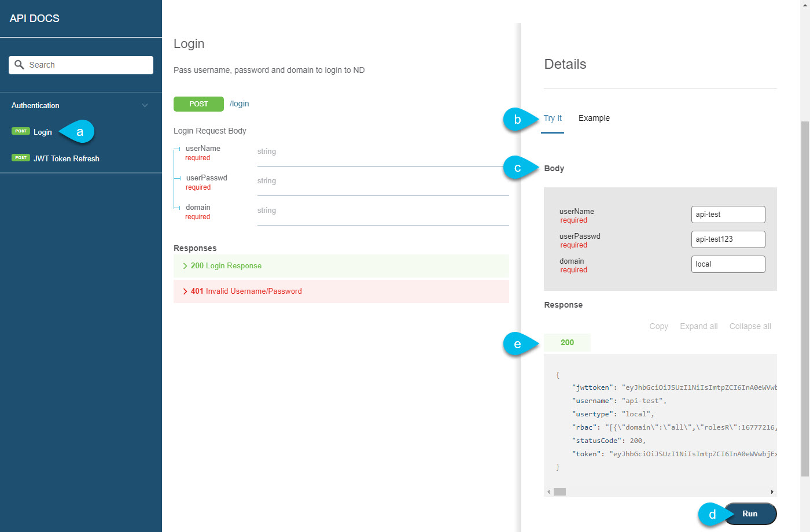Click the 200 status badge under Response
The height and width of the screenshot is (532, 810).
pos(566,342)
